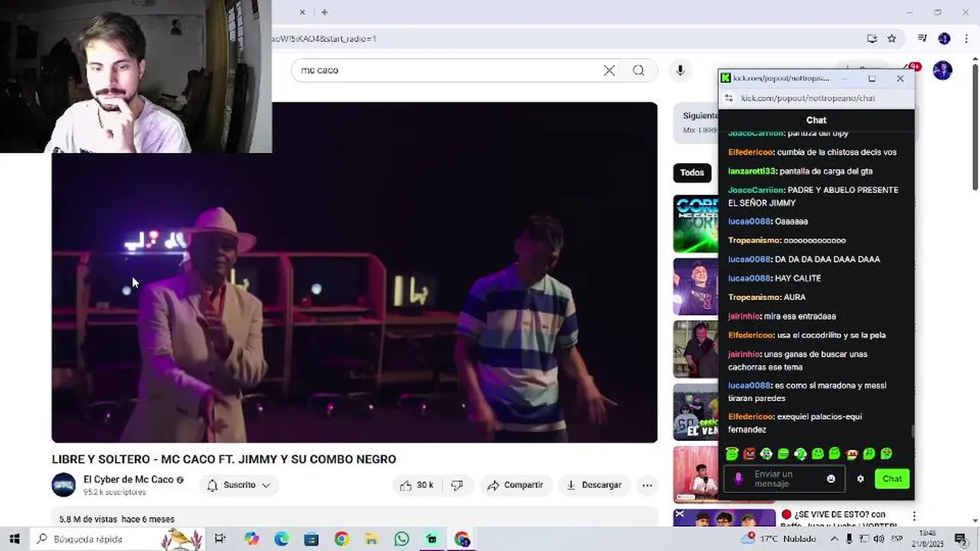Image resolution: width=980 pixels, height=551 pixels.
Task: Open Task View on the taskbar
Action: (x=220, y=539)
